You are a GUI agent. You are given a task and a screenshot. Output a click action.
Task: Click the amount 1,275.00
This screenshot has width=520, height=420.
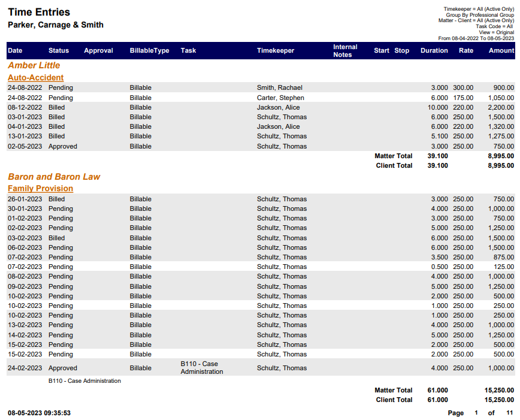coord(501,137)
